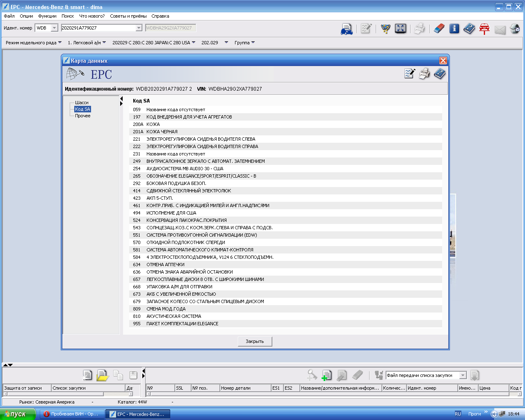
Task: Open the Что нового? menu
Action: [x=92, y=16]
